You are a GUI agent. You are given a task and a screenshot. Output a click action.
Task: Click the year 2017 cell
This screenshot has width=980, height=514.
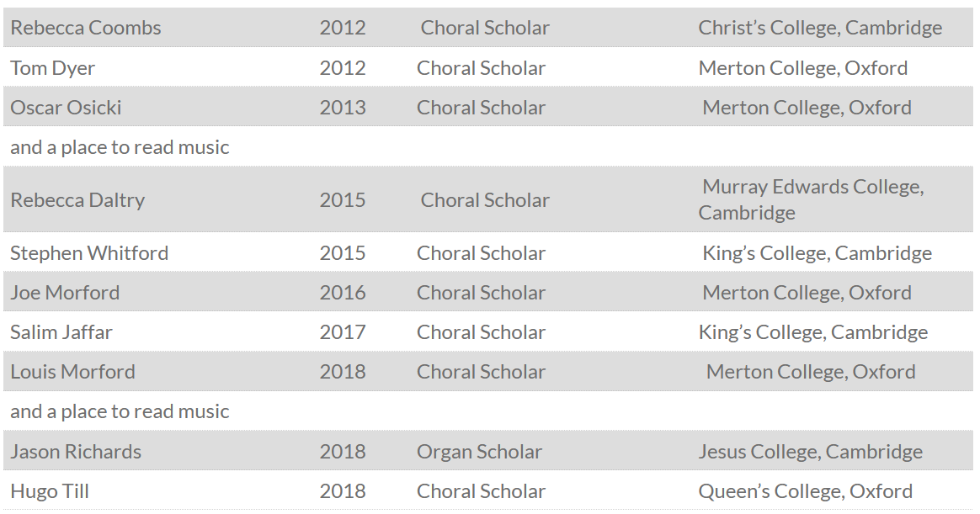click(343, 332)
